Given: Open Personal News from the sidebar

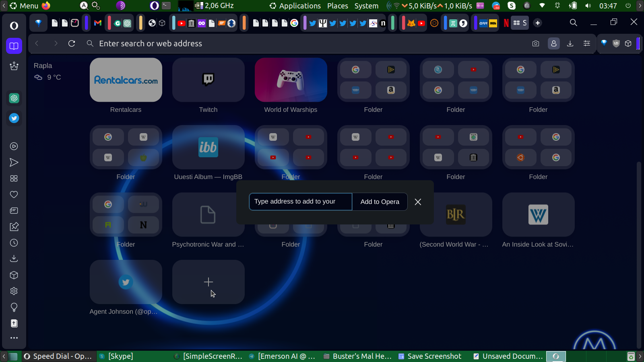Looking at the screenshot, I should 14,211.
